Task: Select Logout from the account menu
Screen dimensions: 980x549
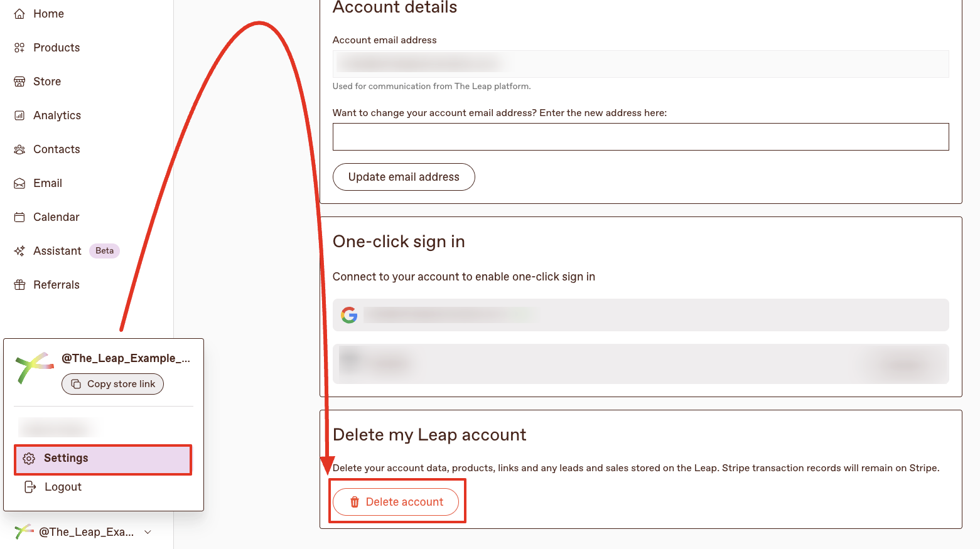Action: 63,486
